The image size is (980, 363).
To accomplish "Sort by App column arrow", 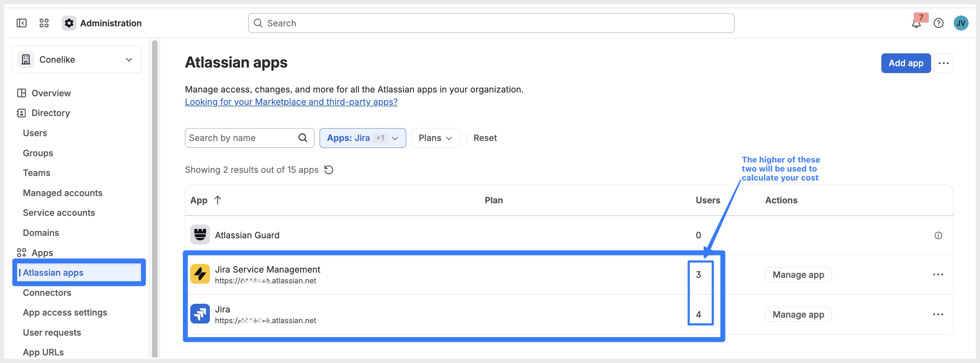I will pyautogui.click(x=217, y=200).
